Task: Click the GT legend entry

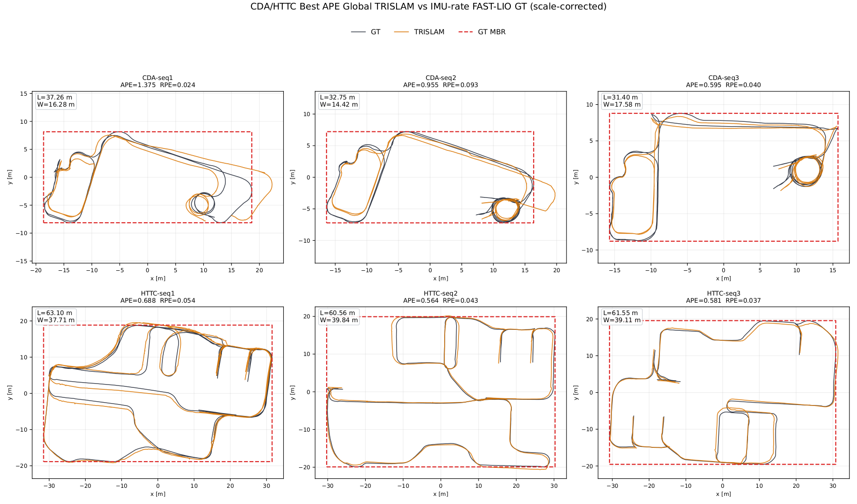Action: [x=366, y=32]
